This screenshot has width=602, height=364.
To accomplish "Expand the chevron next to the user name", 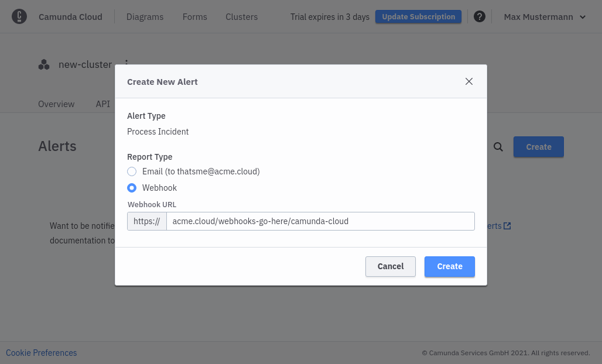I will 582,17.
